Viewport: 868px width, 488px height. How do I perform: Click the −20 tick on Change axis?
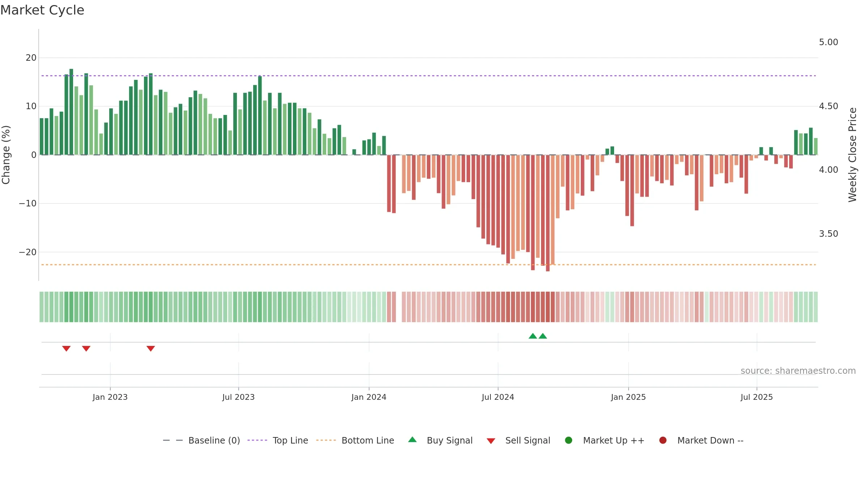coord(28,252)
